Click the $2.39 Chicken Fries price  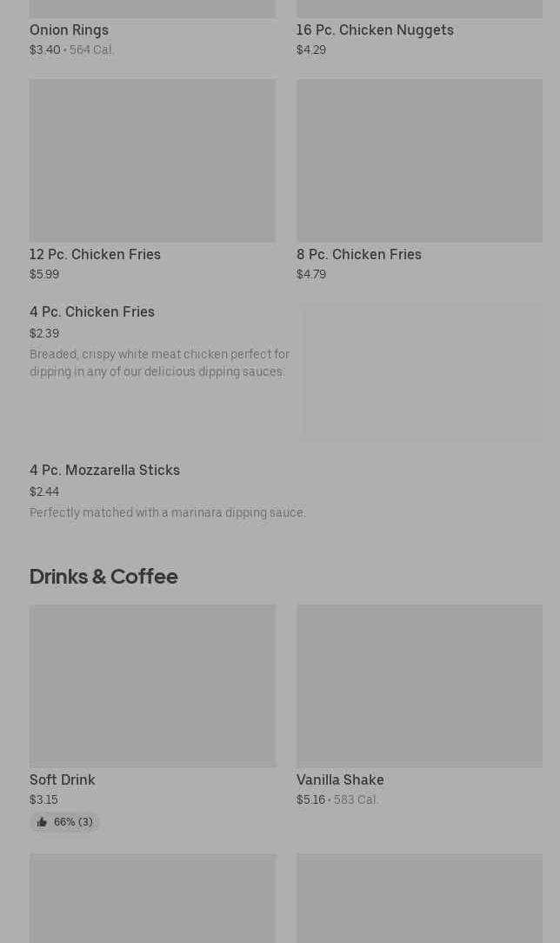coord(44,333)
